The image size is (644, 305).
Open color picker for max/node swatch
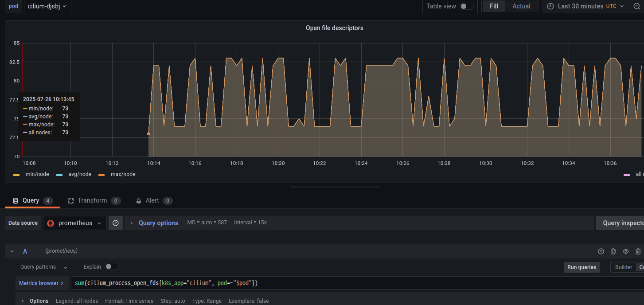(x=101, y=175)
